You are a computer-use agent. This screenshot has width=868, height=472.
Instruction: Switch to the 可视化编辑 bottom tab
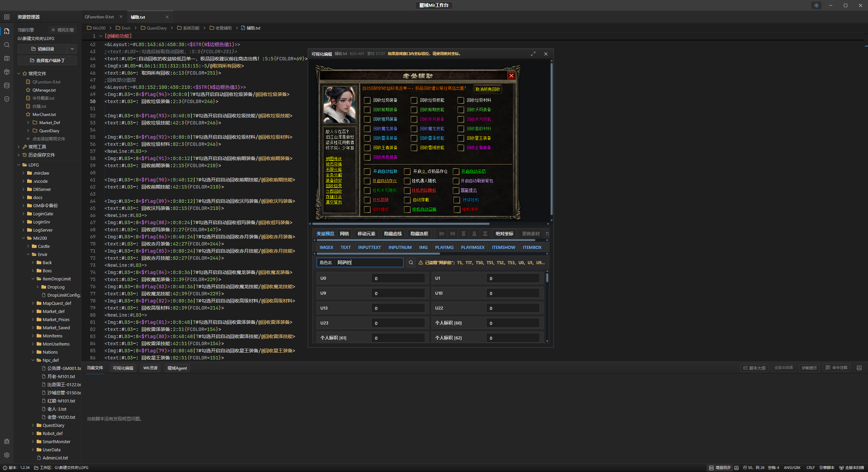tap(123, 368)
